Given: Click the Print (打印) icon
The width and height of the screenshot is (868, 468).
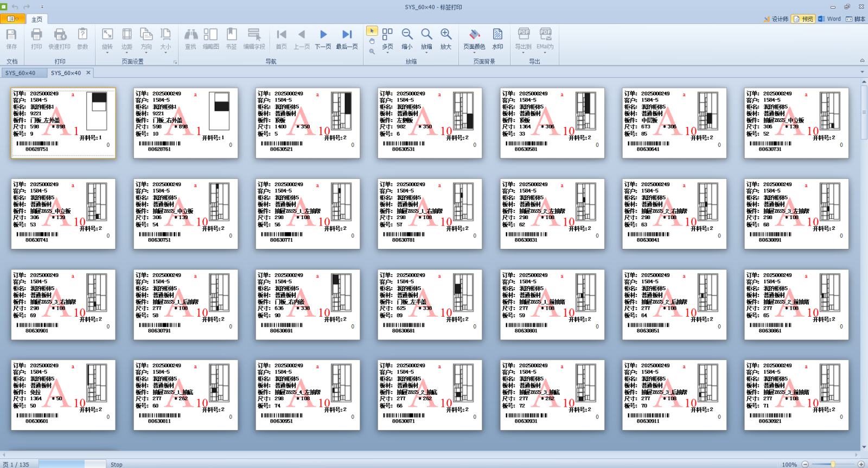Looking at the screenshot, I should 36,39.
